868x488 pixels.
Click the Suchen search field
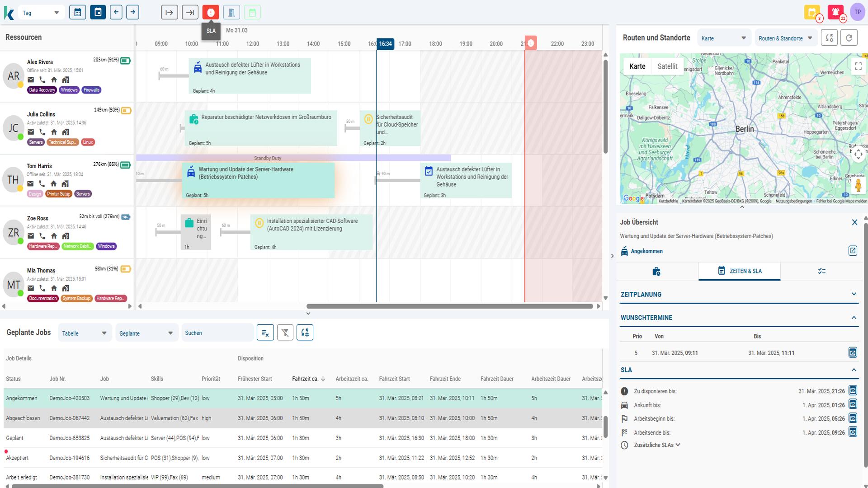[x=217, y=333]
